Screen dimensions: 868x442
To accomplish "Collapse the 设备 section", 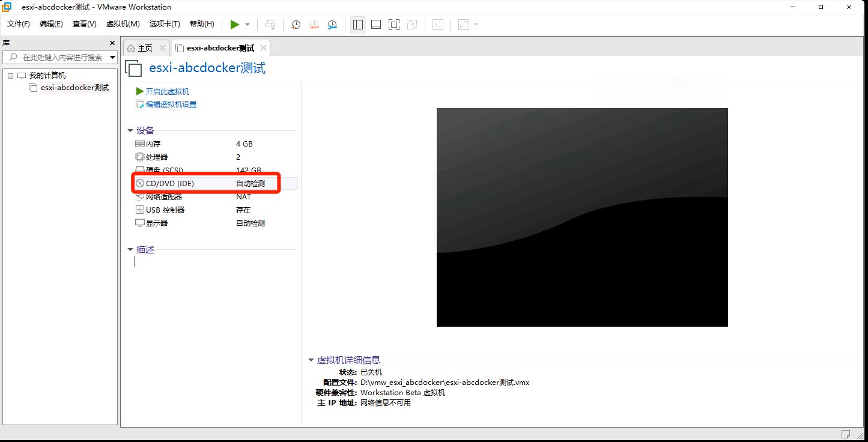I will pos(130,131).
